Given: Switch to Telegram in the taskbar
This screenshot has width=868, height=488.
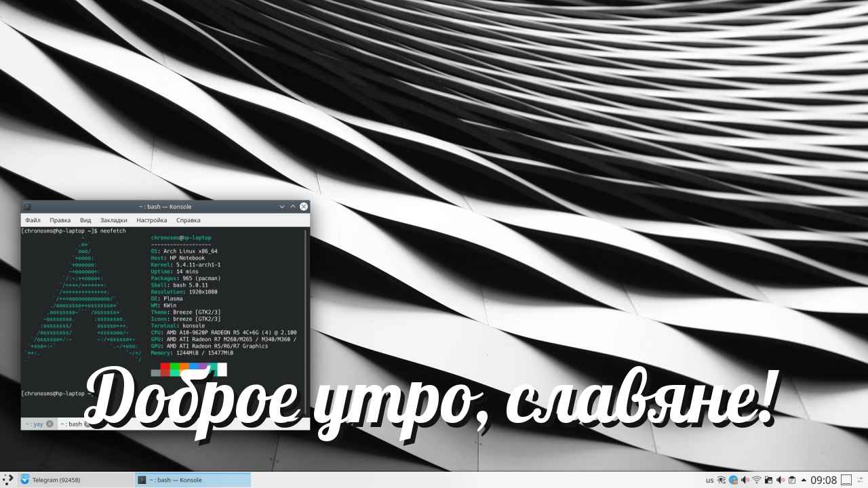Looking at the screenshot, I should coord(75,480).
